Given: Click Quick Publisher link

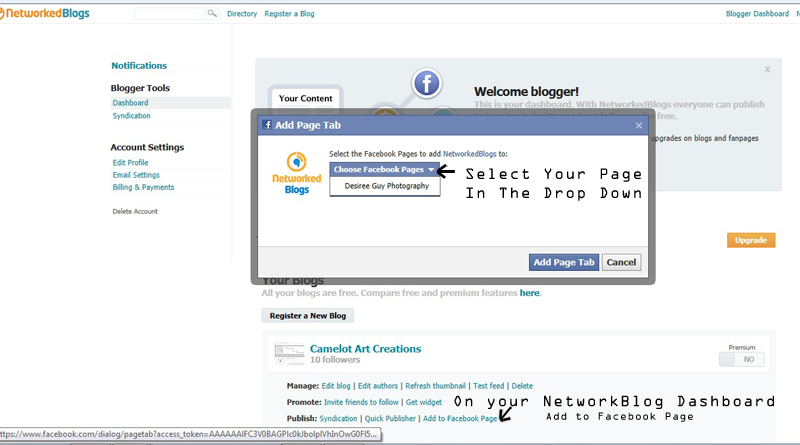Looking at the screenshot, I should coord(390,418).
